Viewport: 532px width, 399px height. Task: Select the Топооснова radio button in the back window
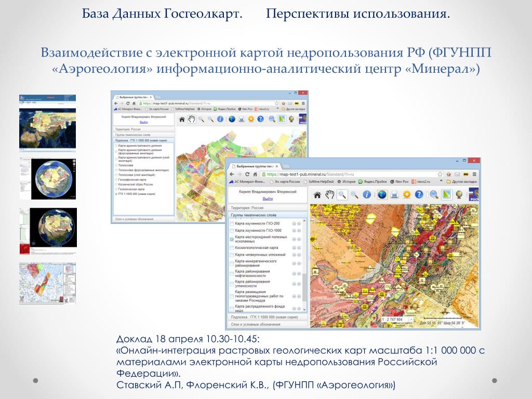pyautogui.click(x=116, y=165)
